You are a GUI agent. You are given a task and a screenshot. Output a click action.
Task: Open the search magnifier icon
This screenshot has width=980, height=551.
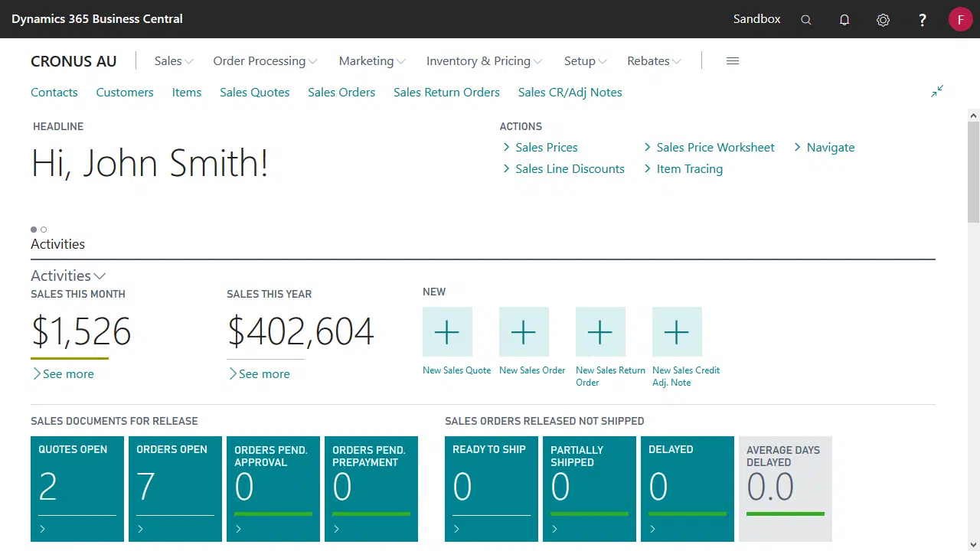tap(805, 20)
